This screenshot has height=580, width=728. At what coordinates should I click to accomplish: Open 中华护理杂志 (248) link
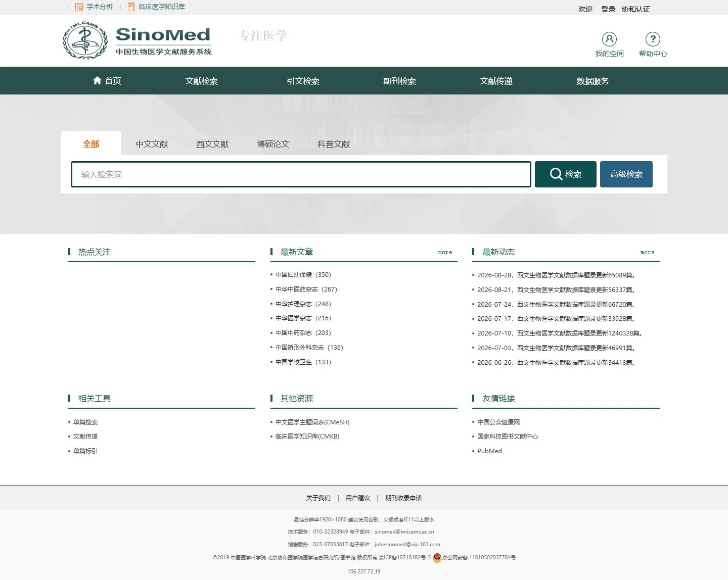point(303,304)
